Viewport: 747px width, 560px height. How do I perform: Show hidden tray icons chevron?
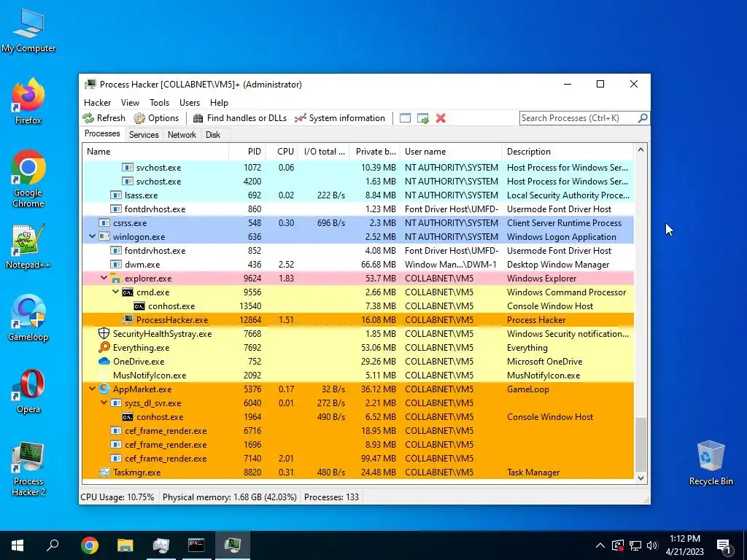[600, 545]
